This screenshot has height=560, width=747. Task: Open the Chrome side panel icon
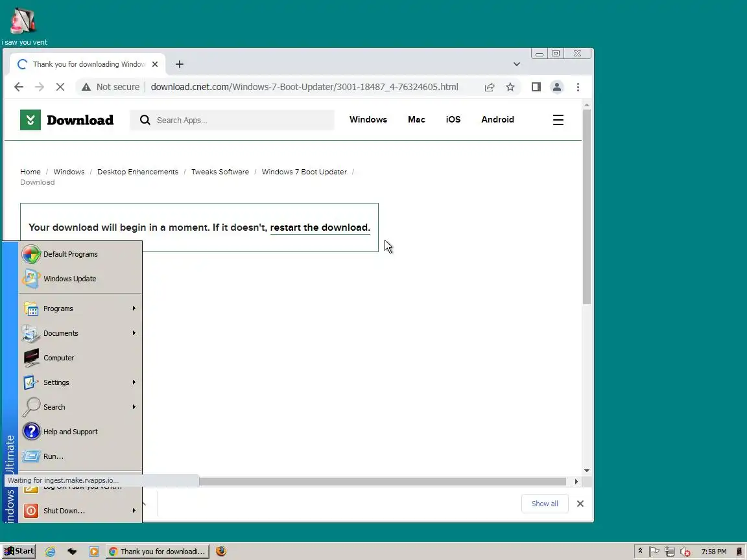click(536, 87)
